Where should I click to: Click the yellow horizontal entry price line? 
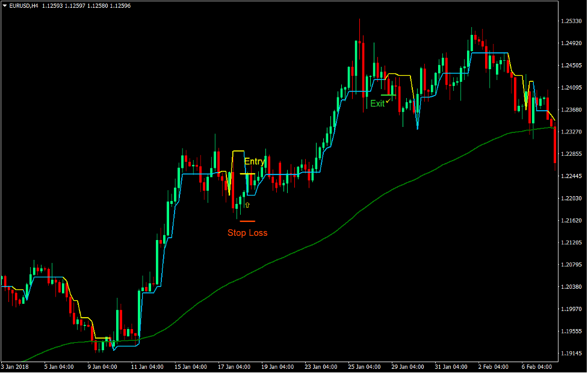[247, 173]
